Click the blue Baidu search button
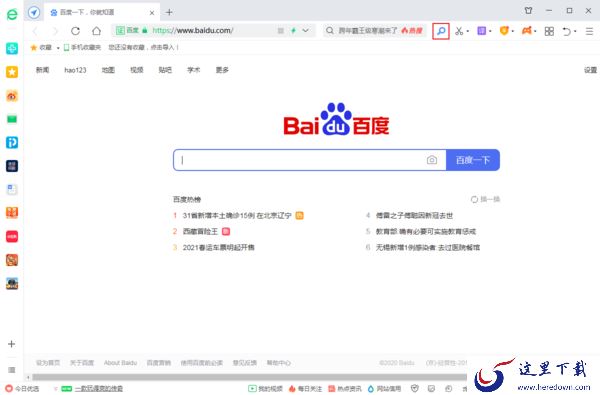 (473, 160)
